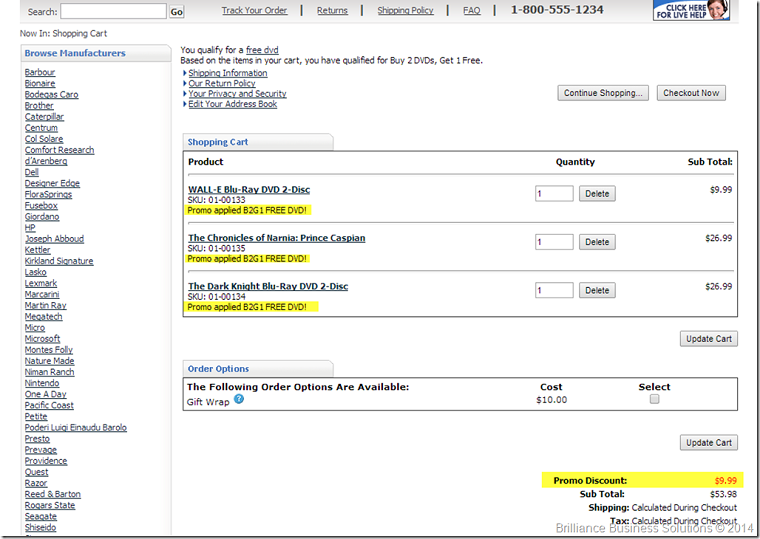Screen dimensions: 760x539
Task: Click Update Cart below Order Options
Action: click(709, 443)
